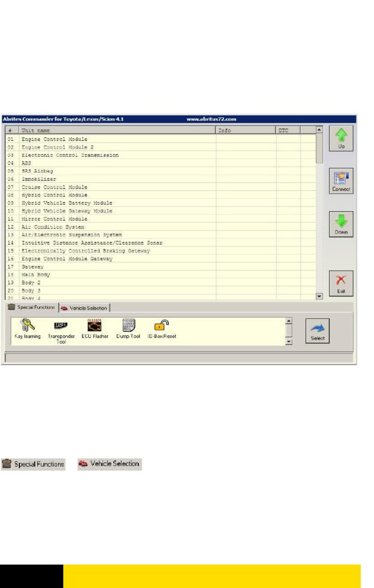Image resolution: width=374 pixels, height=588 pixels.
Task: Select Hybrid Vehicle Battery Module row
Action: [161, 203]
